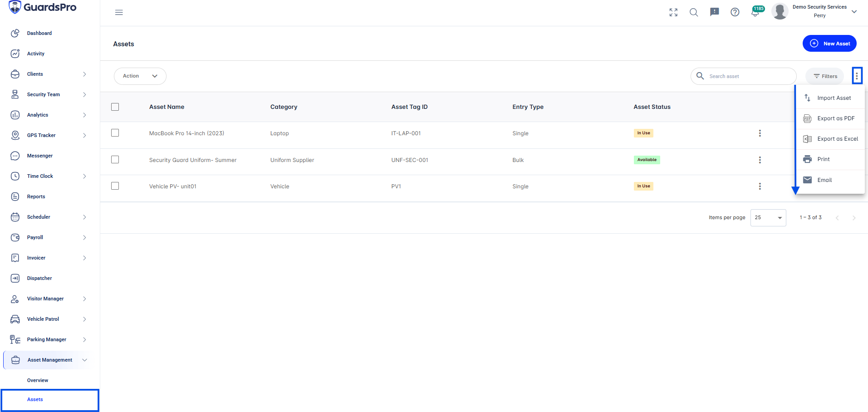The width and height of the screenshot is (868, 412).
Task: Click the Messenger sidebar icon
Action: [x=15, y=156]
